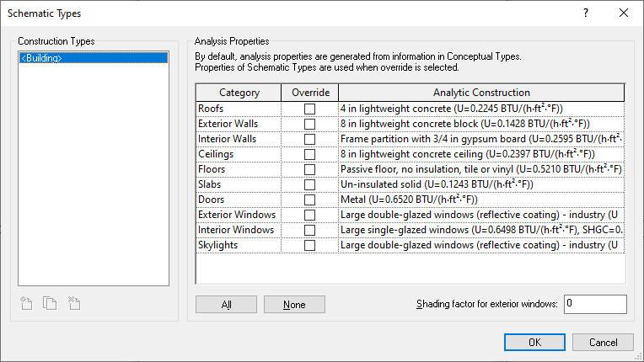This screenshot has width=644, height=362.
Task: Open the Slabs analytic construction value
Action: coord(481,184)
